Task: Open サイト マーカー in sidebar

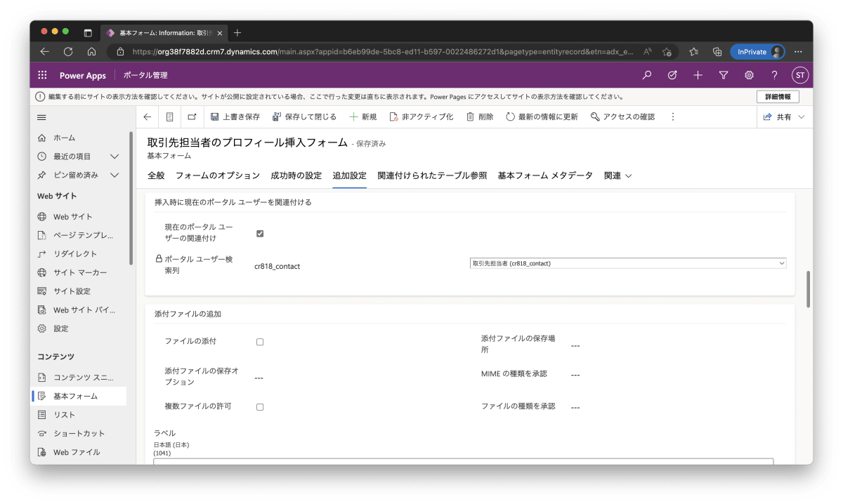Action: pos(79,272)
